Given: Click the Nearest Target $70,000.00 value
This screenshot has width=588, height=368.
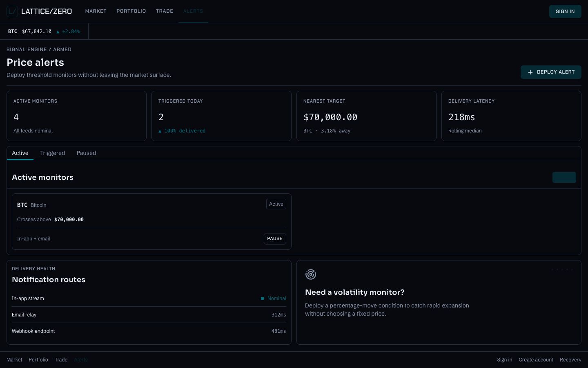Looking at the screenshot, I should click(x=330, y=117).
